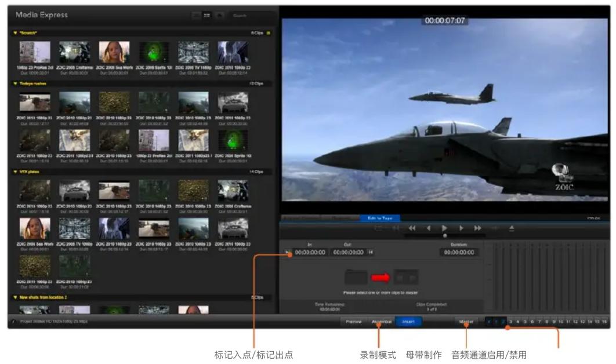Switch to list view icon
This screenshot has width=616, height=364.
[x=197, y=15]
